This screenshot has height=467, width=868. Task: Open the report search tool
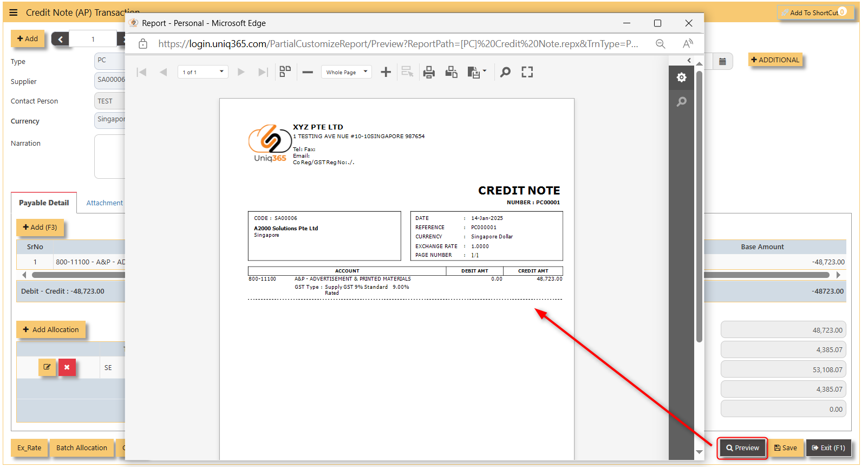coord(505,72)
